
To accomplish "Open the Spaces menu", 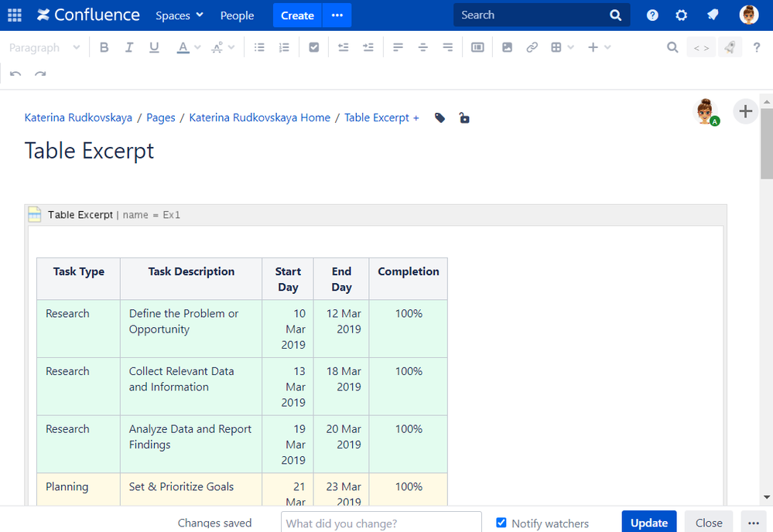I will 179,15.
